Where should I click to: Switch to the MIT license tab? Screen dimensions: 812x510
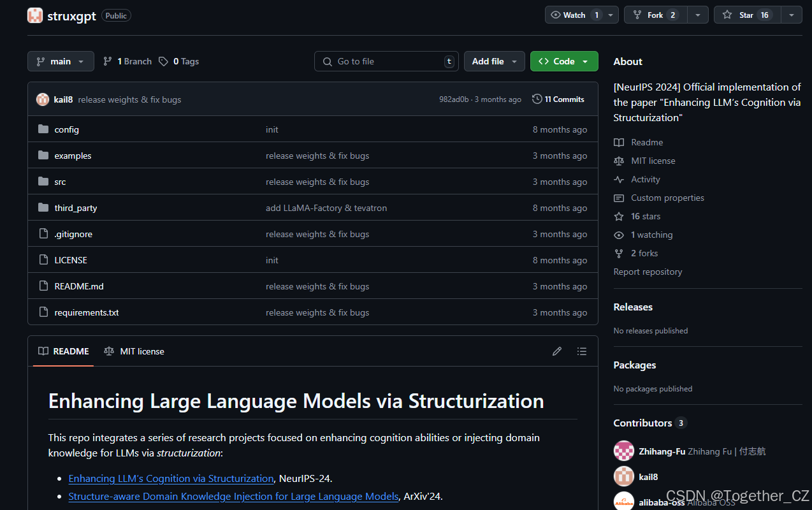pyautogui.click(x=134, y=351)
